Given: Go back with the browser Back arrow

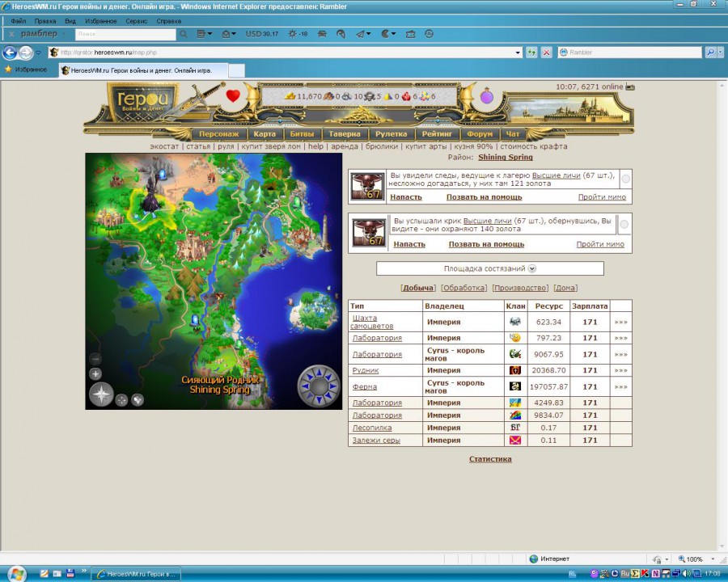Looking at the screenshot, I should (x=10, y=53).
